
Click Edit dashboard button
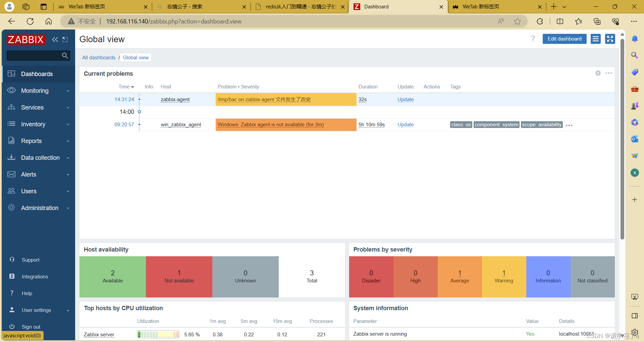pos(565,39)
